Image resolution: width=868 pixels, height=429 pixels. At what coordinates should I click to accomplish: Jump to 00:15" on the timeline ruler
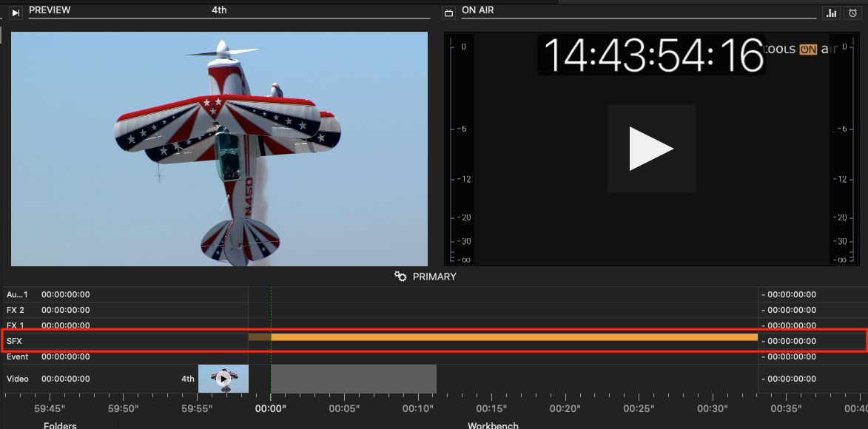491,408
